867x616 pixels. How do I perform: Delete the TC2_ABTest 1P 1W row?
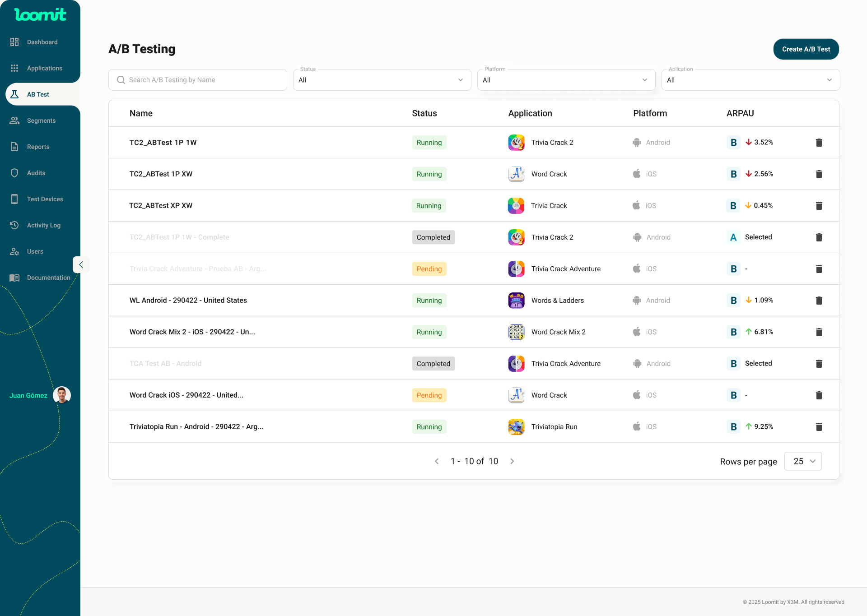(x=819, y=143)
